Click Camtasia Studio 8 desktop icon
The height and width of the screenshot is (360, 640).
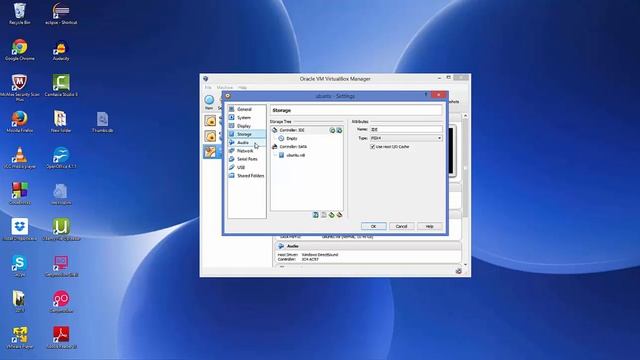click(x=61, y=86)
